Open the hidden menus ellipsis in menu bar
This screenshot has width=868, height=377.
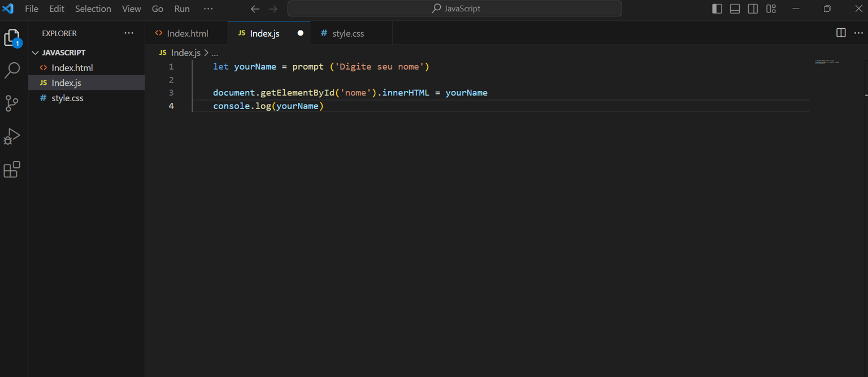point(208,9)
